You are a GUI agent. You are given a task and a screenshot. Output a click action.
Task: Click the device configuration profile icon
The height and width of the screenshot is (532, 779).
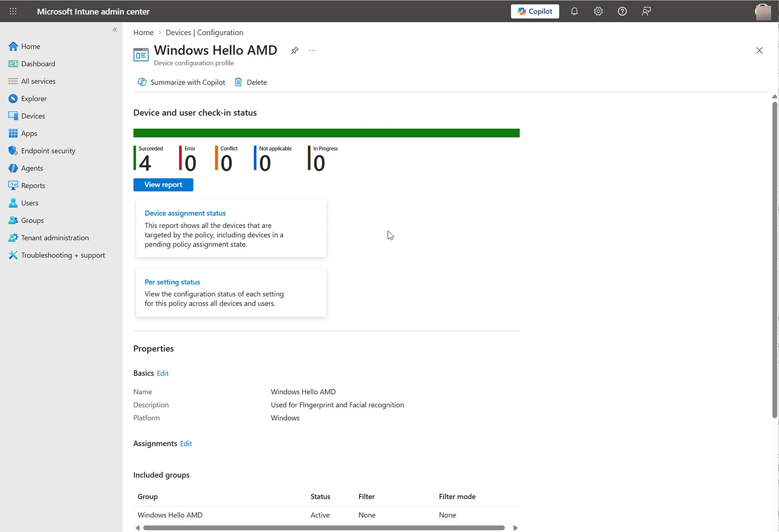point(141,54)
